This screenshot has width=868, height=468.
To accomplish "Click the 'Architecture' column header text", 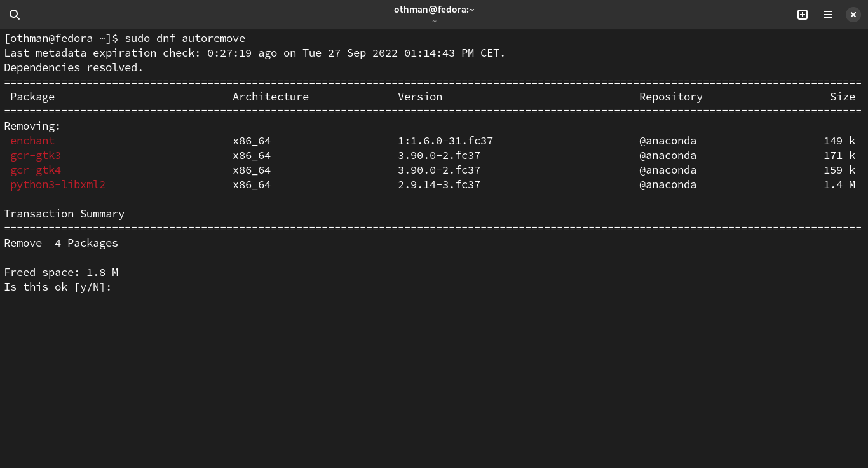I will click(271, 97).
